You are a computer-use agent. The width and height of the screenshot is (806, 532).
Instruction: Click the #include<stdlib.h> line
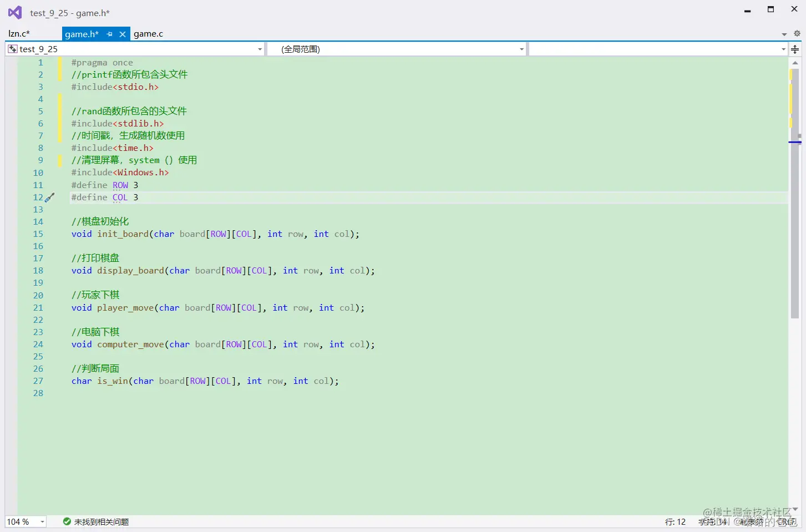118,124
